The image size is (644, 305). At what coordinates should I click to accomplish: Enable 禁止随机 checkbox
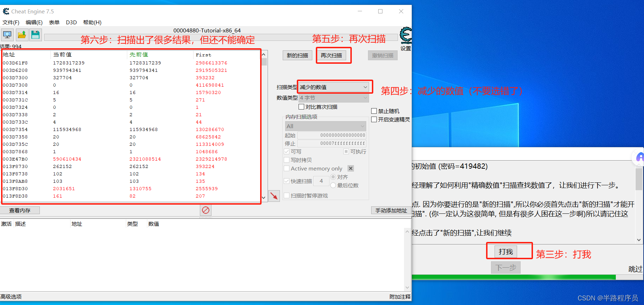[374, 111]
